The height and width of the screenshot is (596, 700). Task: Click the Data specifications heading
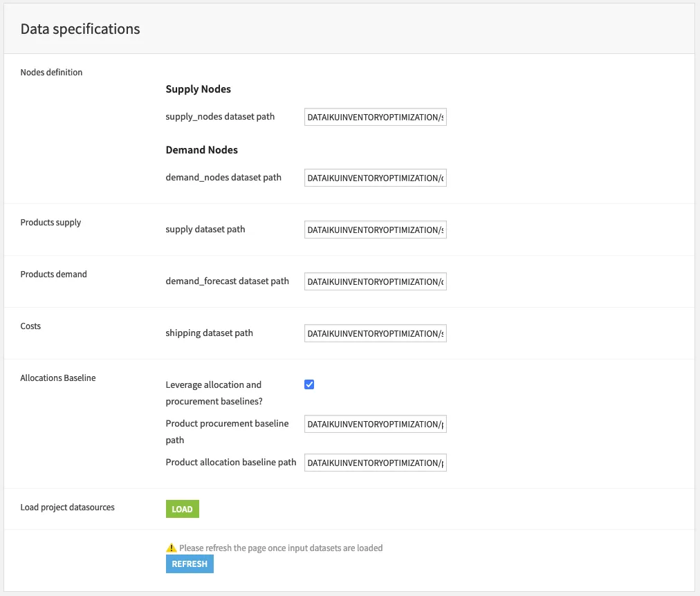80,29
